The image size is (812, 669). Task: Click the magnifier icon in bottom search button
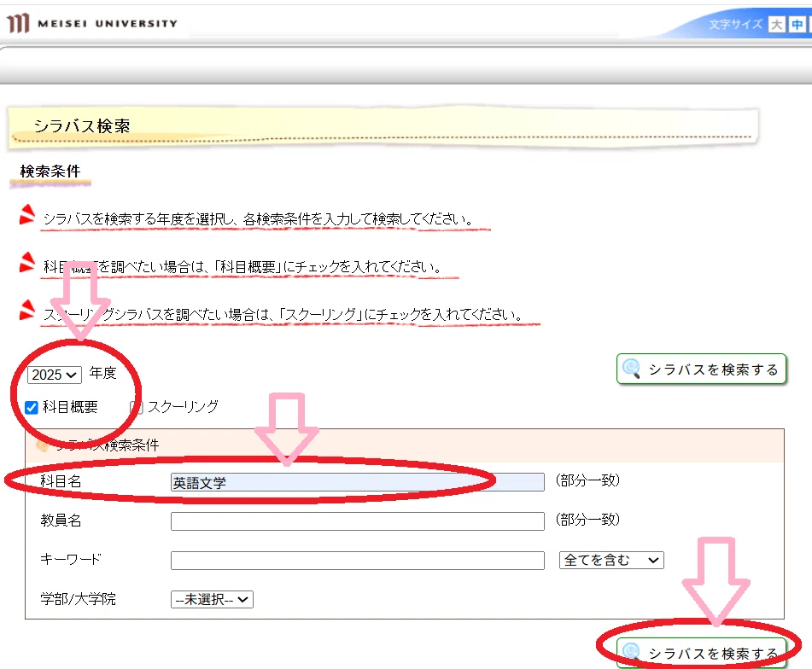click(x=632, y=652)
